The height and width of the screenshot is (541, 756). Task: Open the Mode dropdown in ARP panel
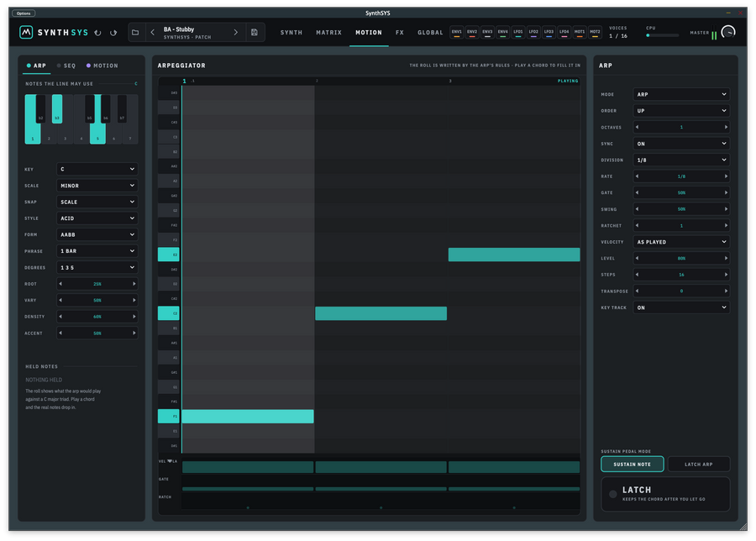pyautogui.click(x=681, y=94)
